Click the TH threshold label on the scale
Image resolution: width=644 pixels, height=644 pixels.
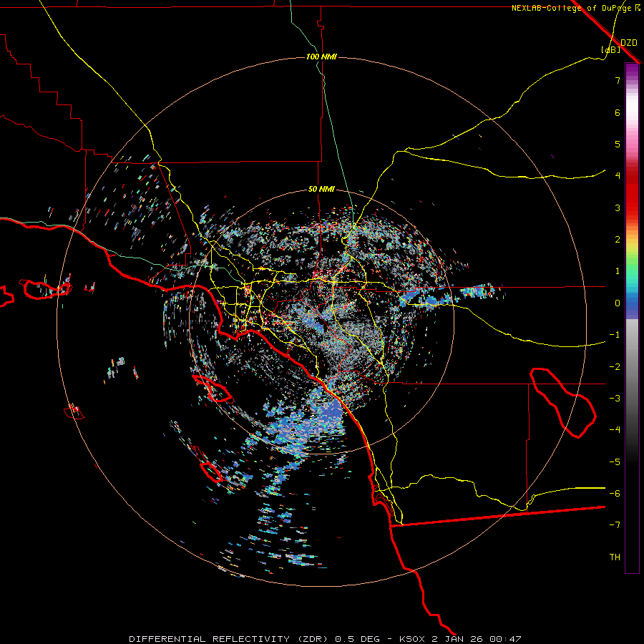click(615, 557)
